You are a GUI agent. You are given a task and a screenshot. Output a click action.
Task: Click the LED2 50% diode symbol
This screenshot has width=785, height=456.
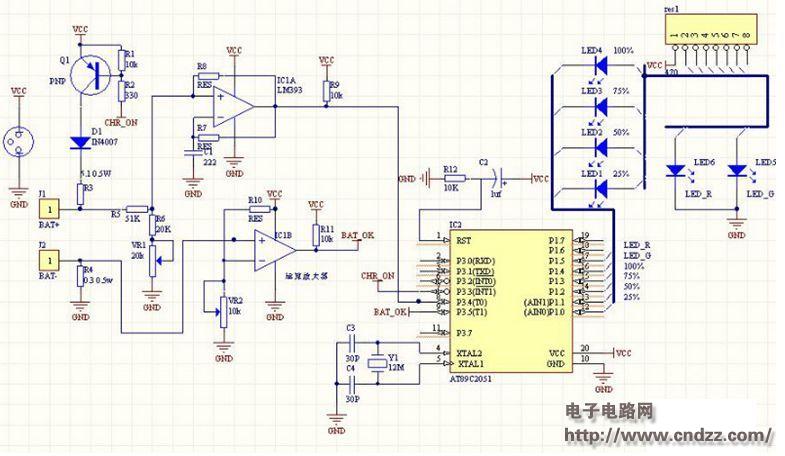(x=601, y=147)
